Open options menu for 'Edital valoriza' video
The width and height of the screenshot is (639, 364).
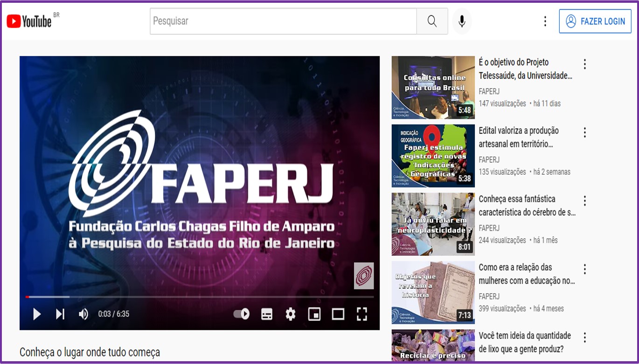pyautogui.click(x=584, y=133)
